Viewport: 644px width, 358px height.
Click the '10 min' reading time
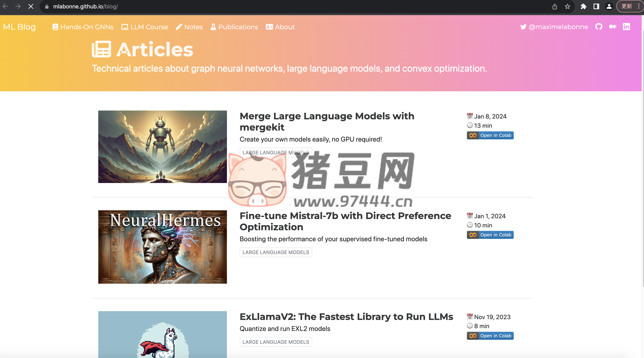coord(483,225)
